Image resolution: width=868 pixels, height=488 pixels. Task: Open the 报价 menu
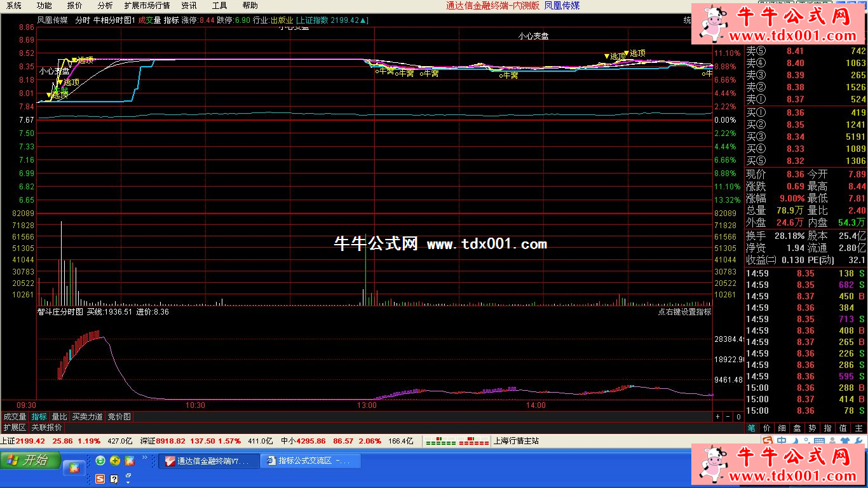[x=74, y=5]
